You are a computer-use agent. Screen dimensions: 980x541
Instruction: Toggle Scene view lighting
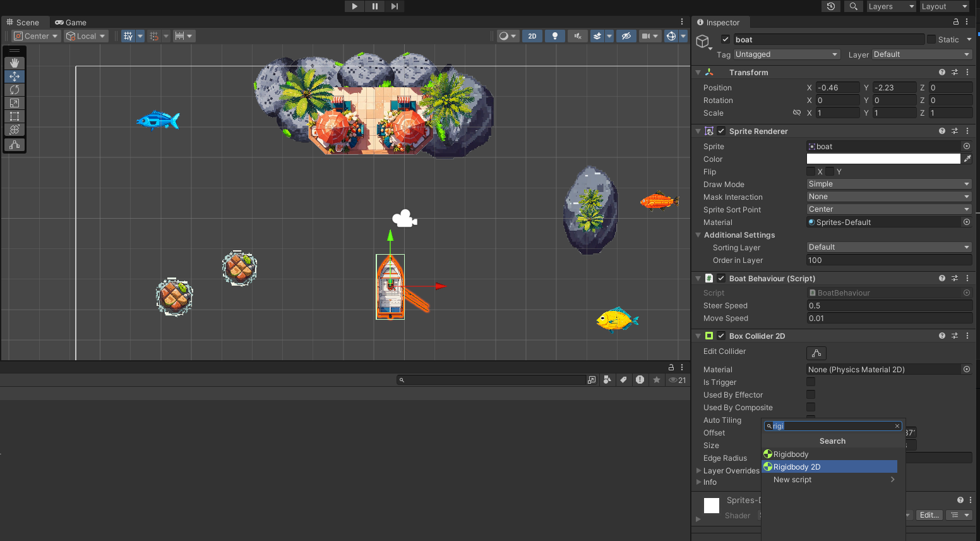tap(554, 36)
